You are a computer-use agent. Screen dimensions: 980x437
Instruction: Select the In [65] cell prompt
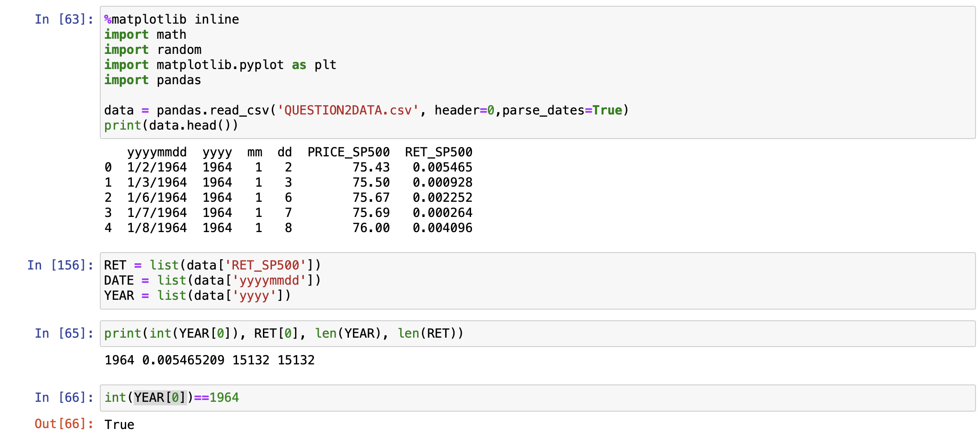(x=64, y=334)
